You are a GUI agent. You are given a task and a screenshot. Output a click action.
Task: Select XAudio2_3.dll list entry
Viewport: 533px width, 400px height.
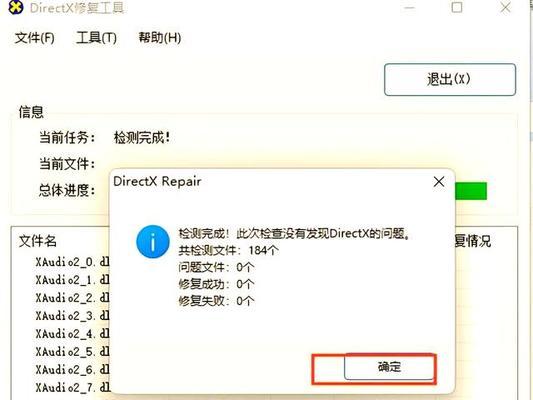click(x=72, y=316)
